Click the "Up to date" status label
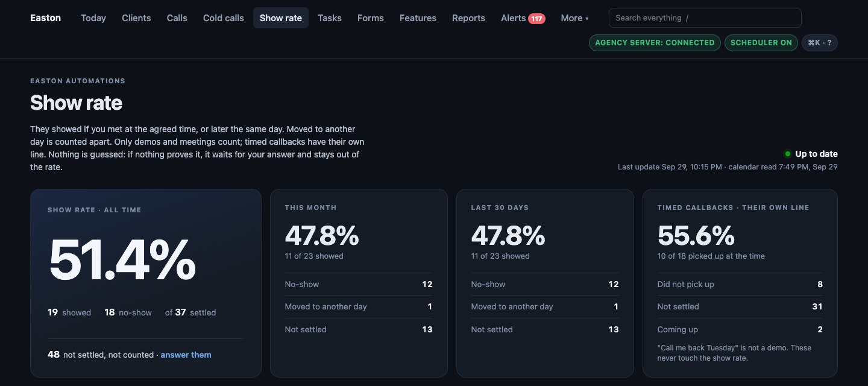Image resolution: width=868 pixels, height=386 pixels. point(817,154)
